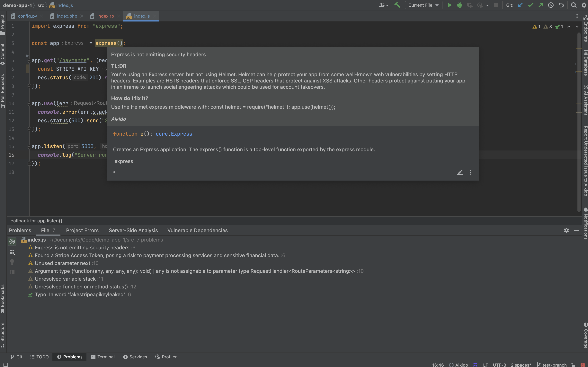Open editor tabs more options menu

coord(577,16)
